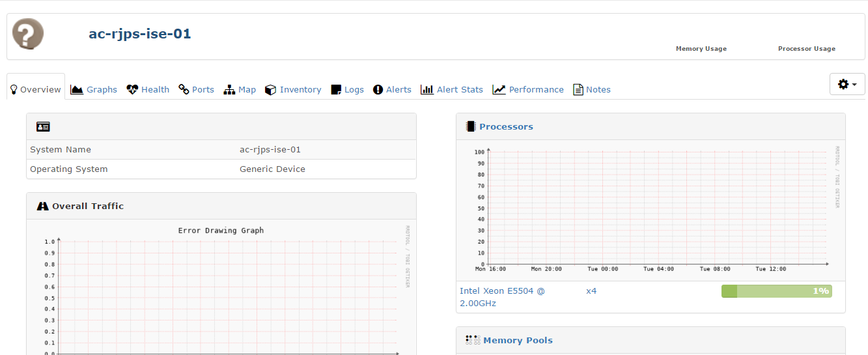This screenshot has height=355, width=868.
Task: Open the Notes tab
Action: click(592, 89)
